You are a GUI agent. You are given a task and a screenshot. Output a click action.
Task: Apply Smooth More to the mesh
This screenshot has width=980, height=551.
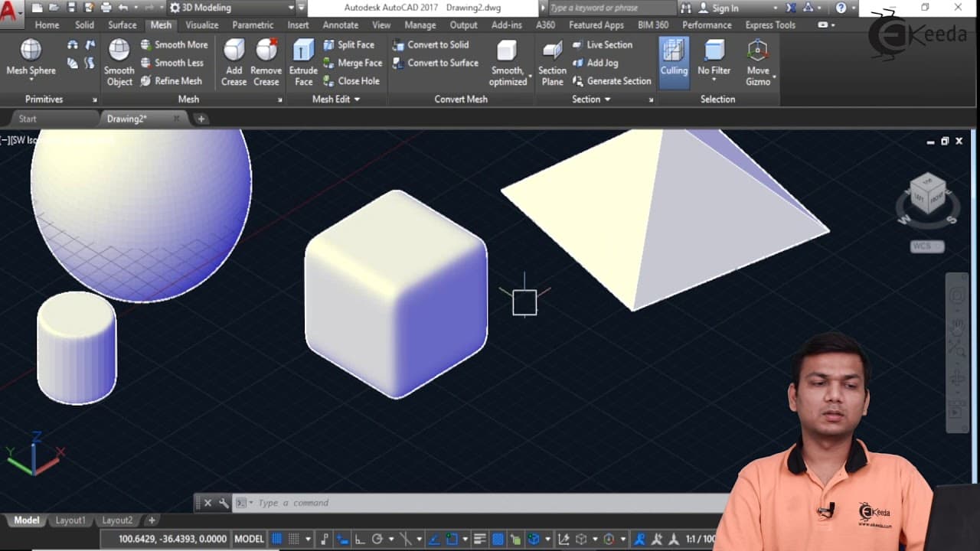[x=174, y=44]
